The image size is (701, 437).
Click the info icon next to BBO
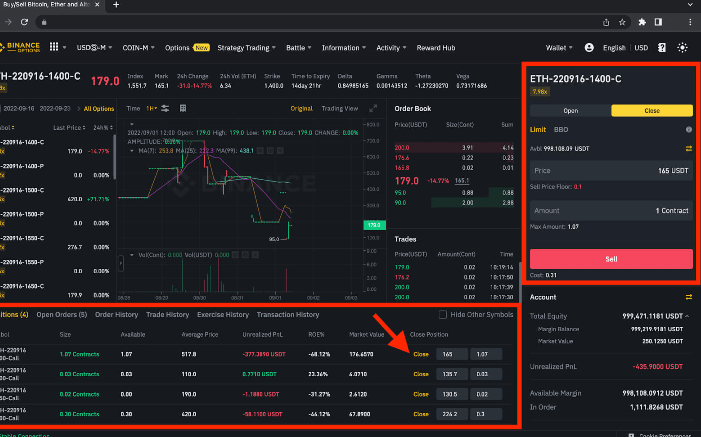688,129
